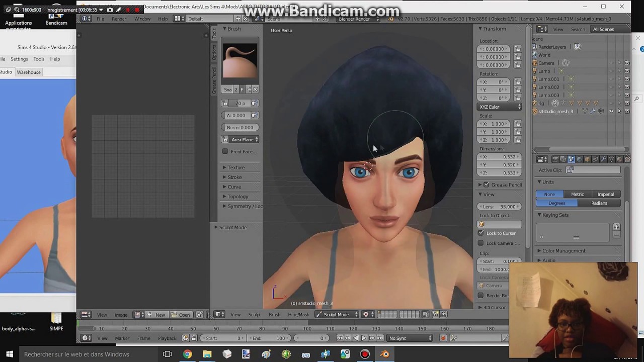Toggle selectability arrow of s4studio_mesh_3

(619, 111)
